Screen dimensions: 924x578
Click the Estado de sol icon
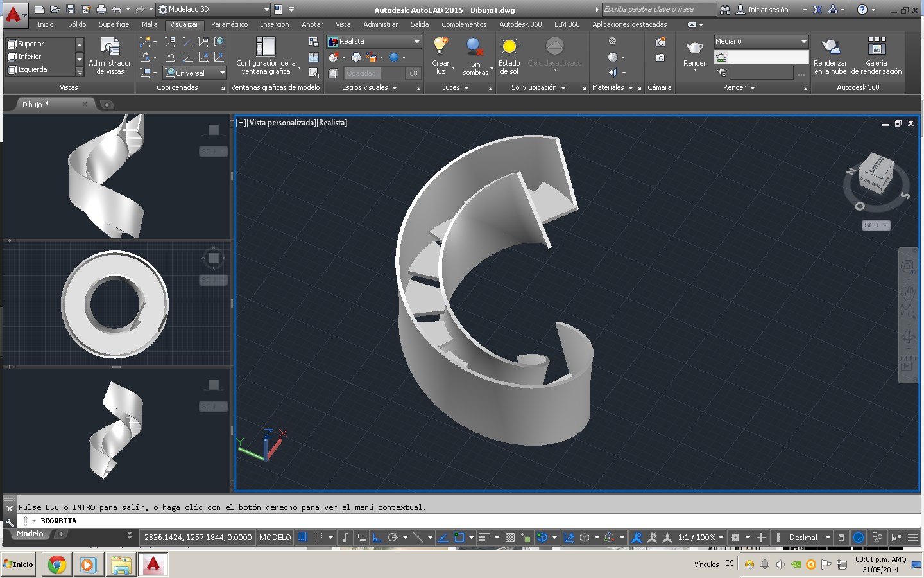(509, 47)
